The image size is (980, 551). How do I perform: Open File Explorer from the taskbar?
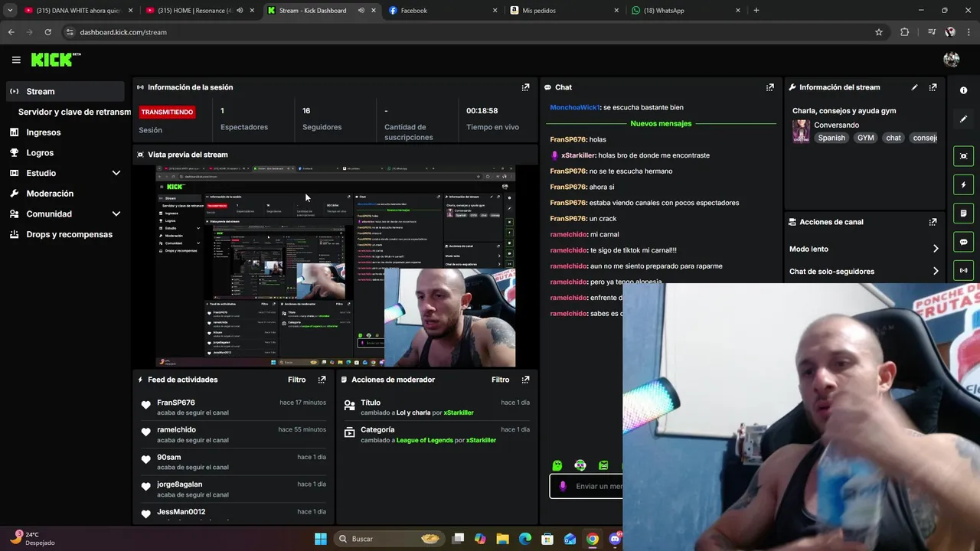click(x=502, y=539)
